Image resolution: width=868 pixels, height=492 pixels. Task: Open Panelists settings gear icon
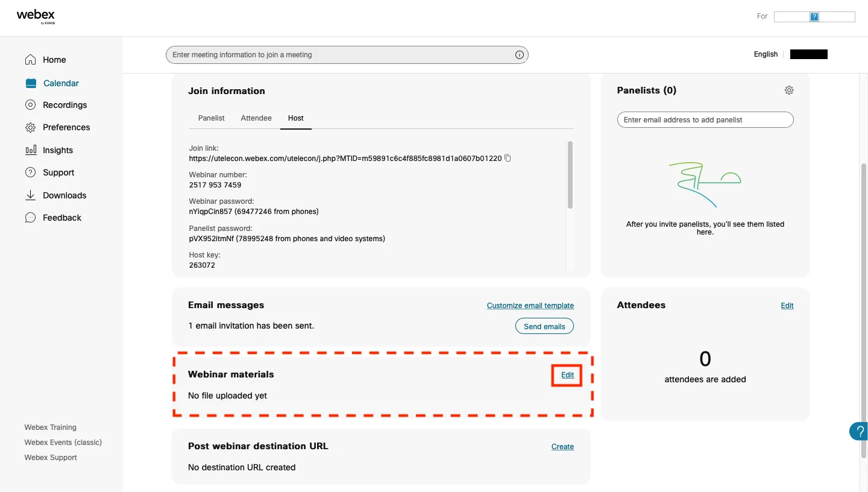(789, 90)
